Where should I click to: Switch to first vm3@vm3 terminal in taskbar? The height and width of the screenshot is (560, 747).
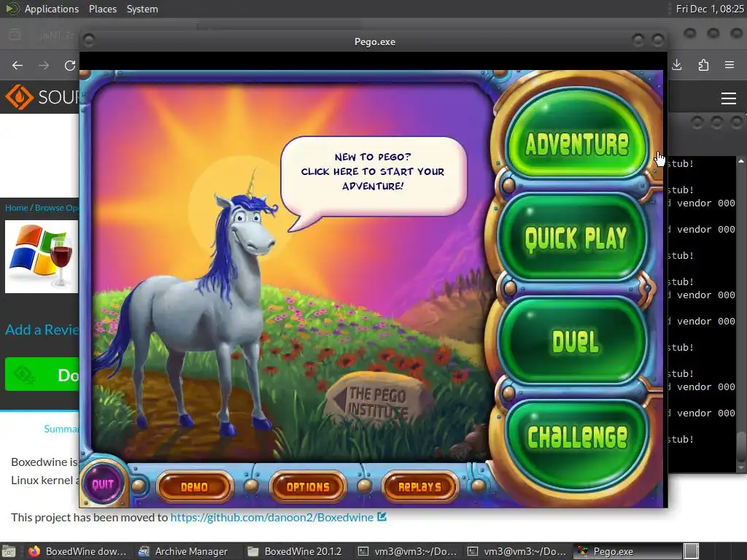(x=408, y=551)
